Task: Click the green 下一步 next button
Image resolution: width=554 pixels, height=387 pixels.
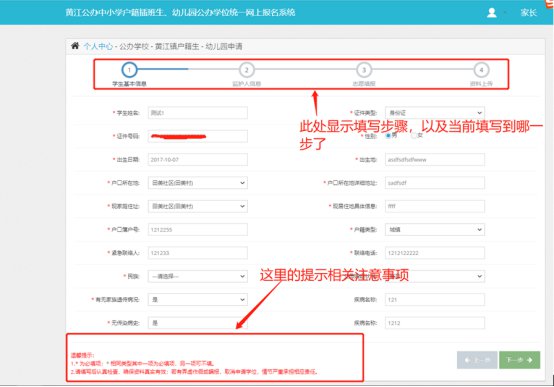Action: pos(519,360)
